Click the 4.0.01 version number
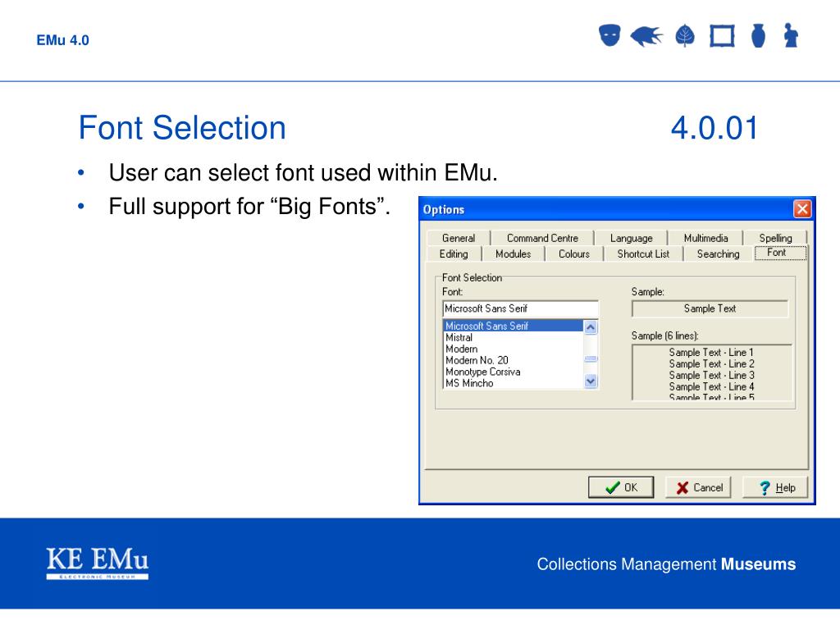 (x=714, y=128)
